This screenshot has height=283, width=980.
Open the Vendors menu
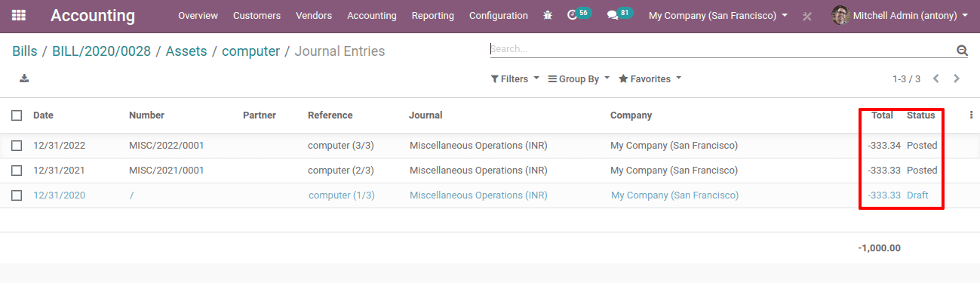pyautogui.click(x=314, y=15)
